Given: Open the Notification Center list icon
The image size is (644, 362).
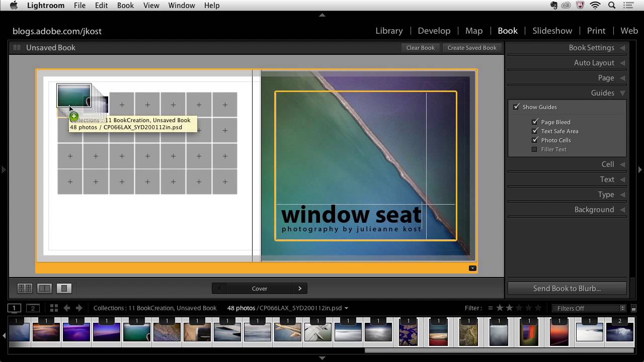Looking at the screenshot, I should coord(629,6).
